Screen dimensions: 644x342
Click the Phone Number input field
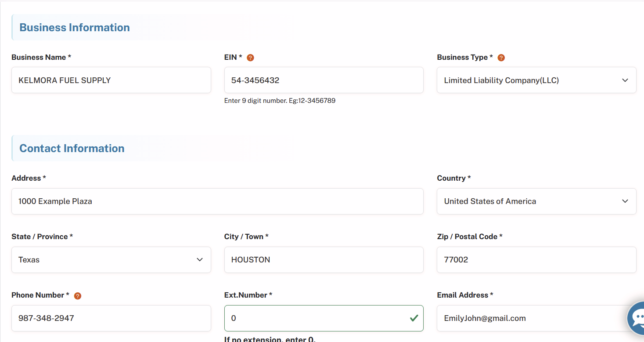tap(111, 318)
